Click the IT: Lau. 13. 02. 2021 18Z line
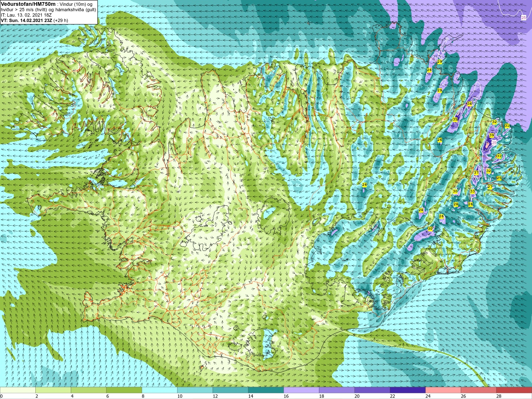 point(26,15)
